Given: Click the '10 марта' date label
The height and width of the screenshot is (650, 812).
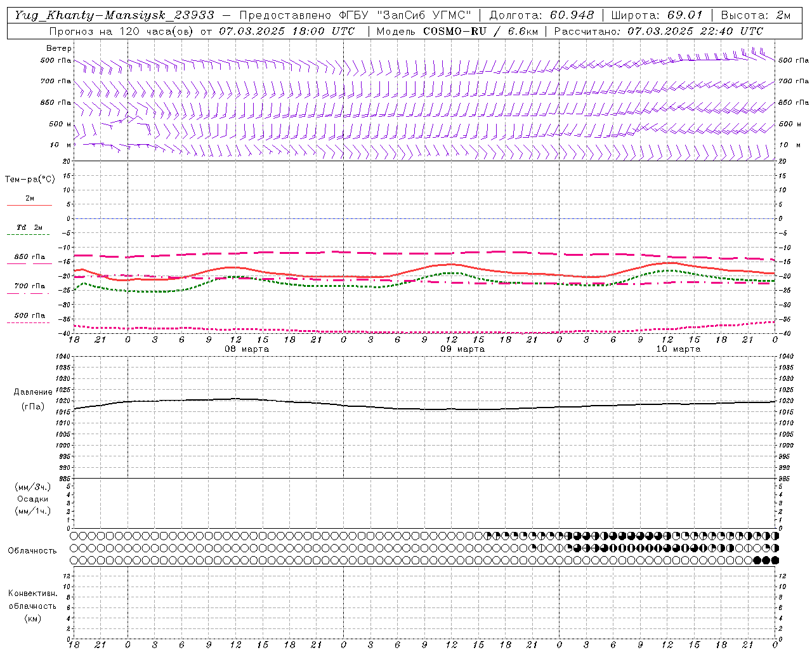Looking at the screenshot, I should [x=678, y=349].
